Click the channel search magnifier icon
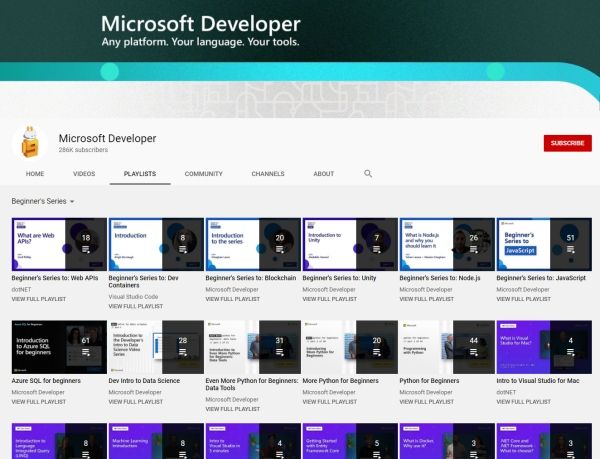Viewport: 600px width, 459px height. point(368,174)
